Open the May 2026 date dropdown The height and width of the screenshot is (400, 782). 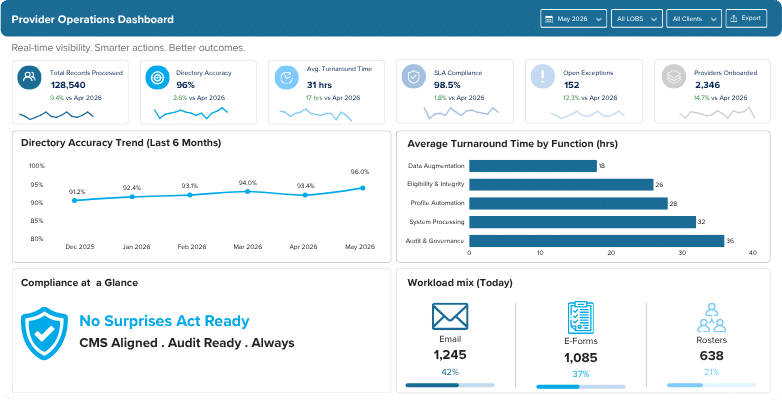coord(574,19)
